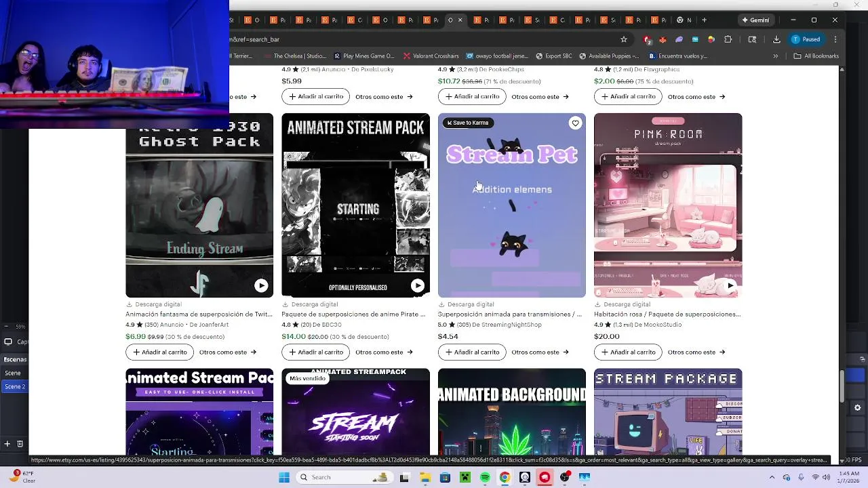Open OBS settings gear icon at right

(857, 408)
